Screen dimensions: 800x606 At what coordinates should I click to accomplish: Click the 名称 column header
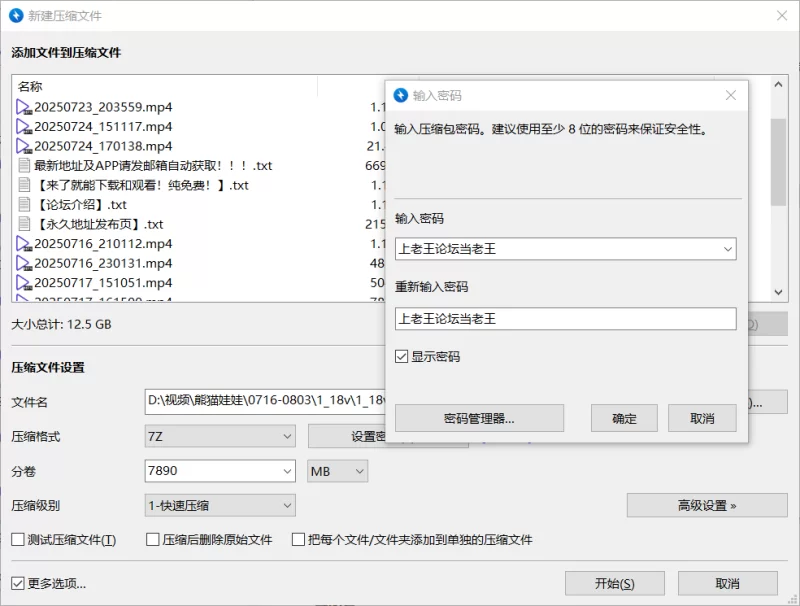[30, 86]
